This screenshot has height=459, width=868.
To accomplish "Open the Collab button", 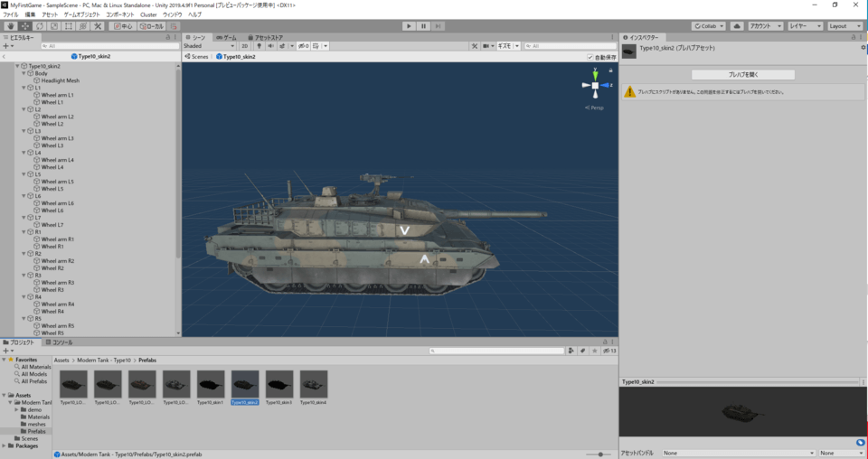I will point(708,26).
